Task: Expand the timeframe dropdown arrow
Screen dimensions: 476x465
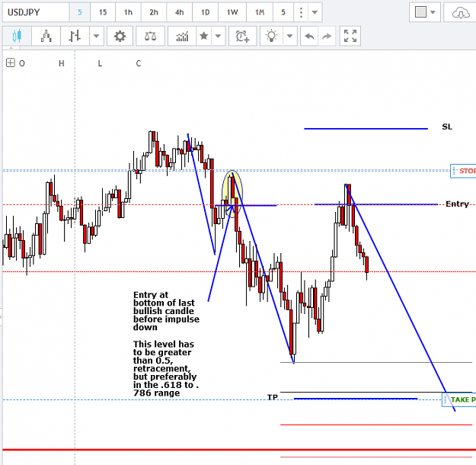Action: [x=315, y=12]
